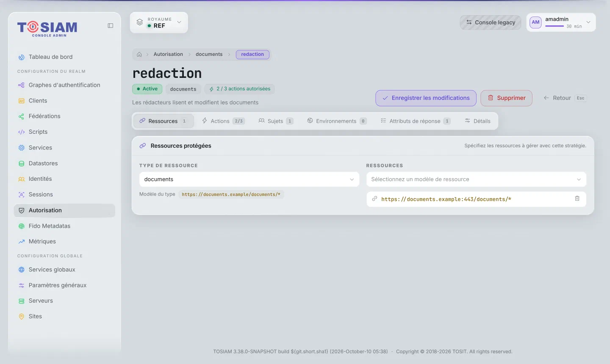Image resolution: width=610 pixels, height=364 pixels.
Task: Switch to the Sujets tab
Action: coord(276,121)
